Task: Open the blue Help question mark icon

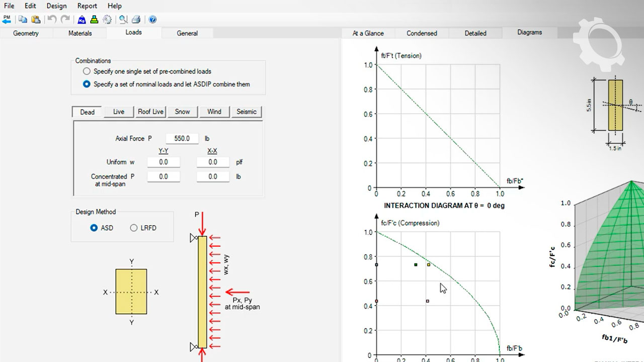Action: pyautogui.click(x=152, y=20)
